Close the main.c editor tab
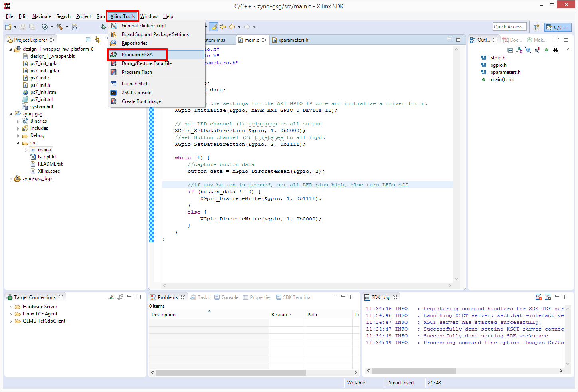Viewport: 578px width, 392px height. [264, 40]
